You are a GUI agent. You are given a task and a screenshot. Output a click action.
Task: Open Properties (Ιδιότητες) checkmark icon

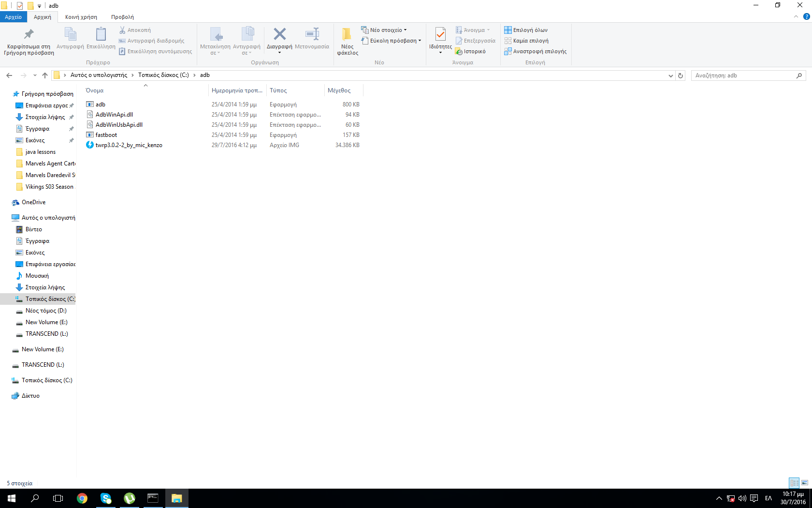click(x=440, y=34)
